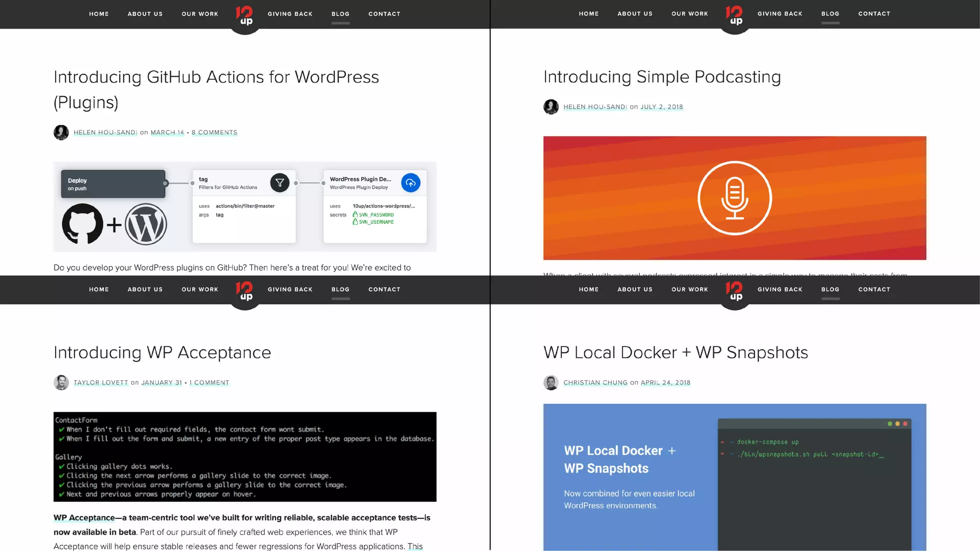Screen dimensions: 980x551
Task: Open the GitHub Actions workflow diagram image
Action: click(245, 207)
